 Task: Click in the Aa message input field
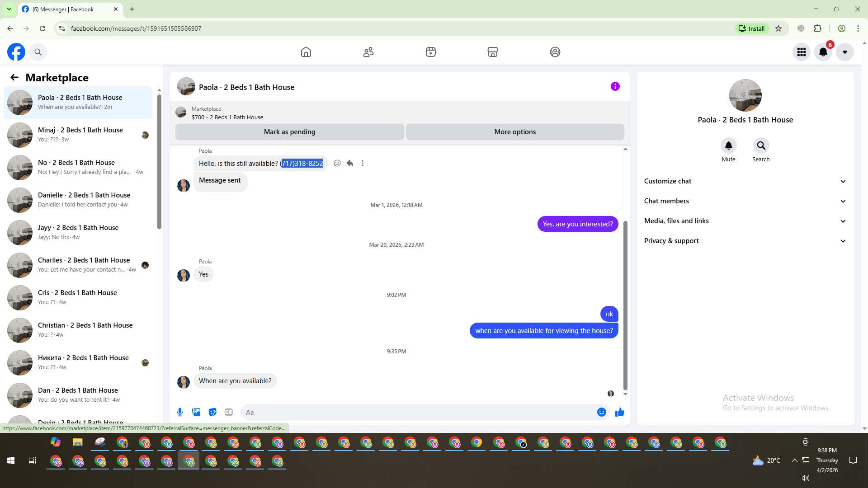418,412
